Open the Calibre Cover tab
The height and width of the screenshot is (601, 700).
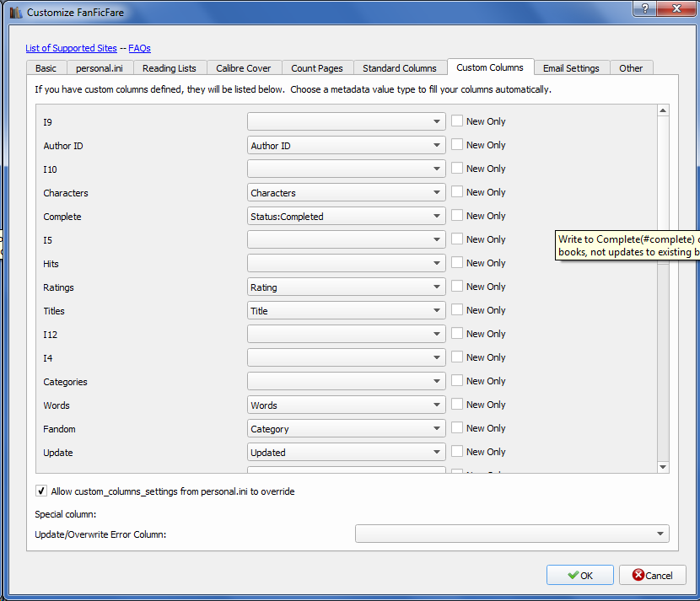243,68
